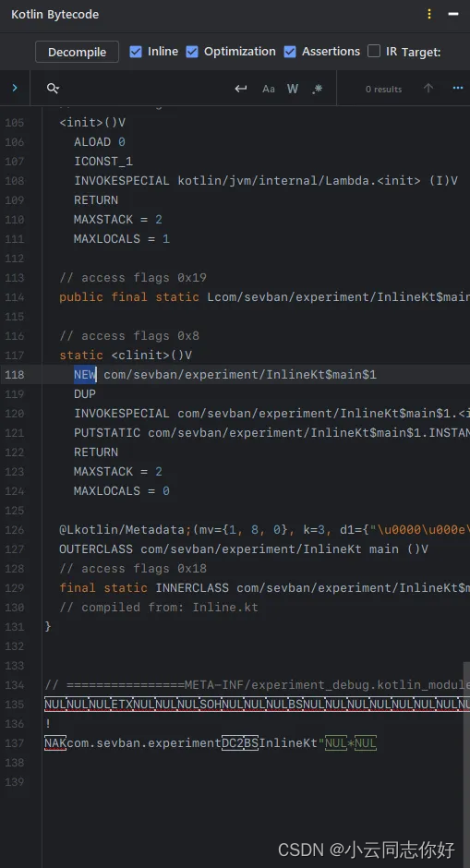This screenshot has width=470, height=868.
Task: Open search history magnifier dropdown
Action: [x=54, y=89]
